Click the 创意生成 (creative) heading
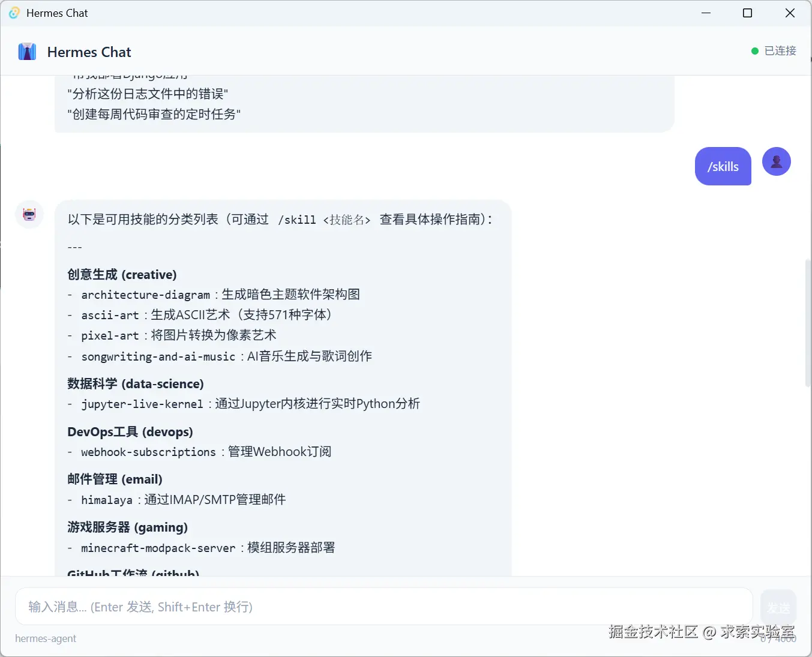This screenshot has height=657, width=812. 122,274
